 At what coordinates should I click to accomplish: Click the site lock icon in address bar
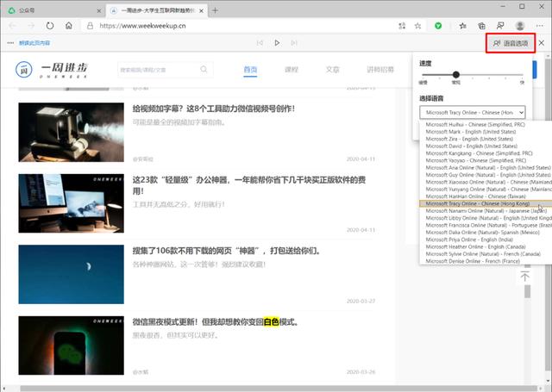tap(90, 26)
